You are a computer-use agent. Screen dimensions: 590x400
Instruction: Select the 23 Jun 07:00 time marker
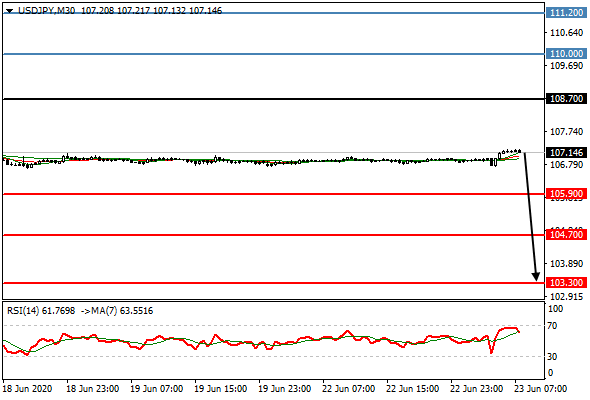click(541, 389)
